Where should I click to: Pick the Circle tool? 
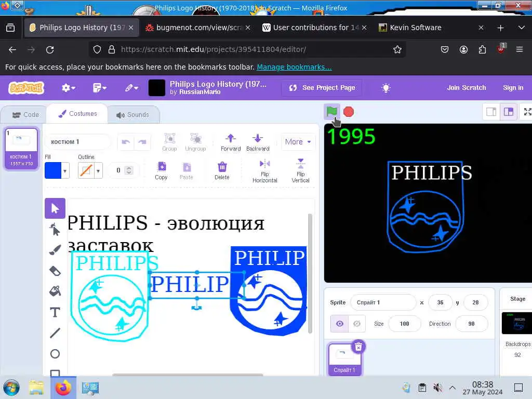pos(55,354)
